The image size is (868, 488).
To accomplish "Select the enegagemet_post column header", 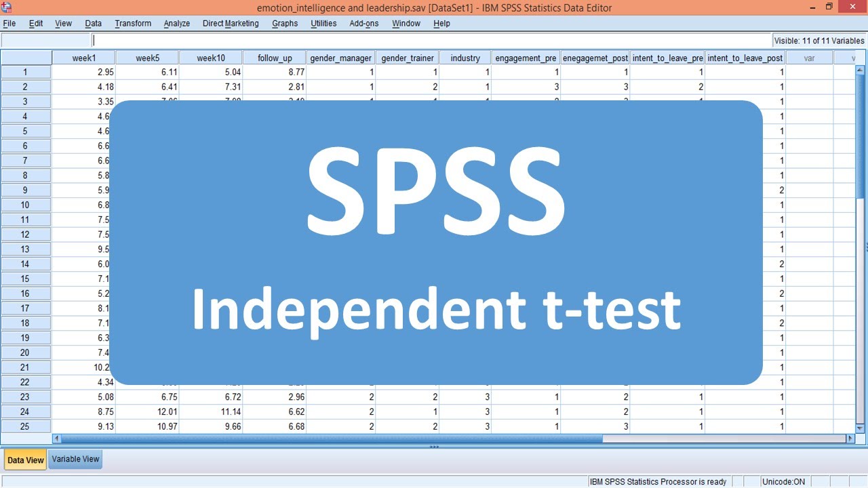I will point(595,58).
